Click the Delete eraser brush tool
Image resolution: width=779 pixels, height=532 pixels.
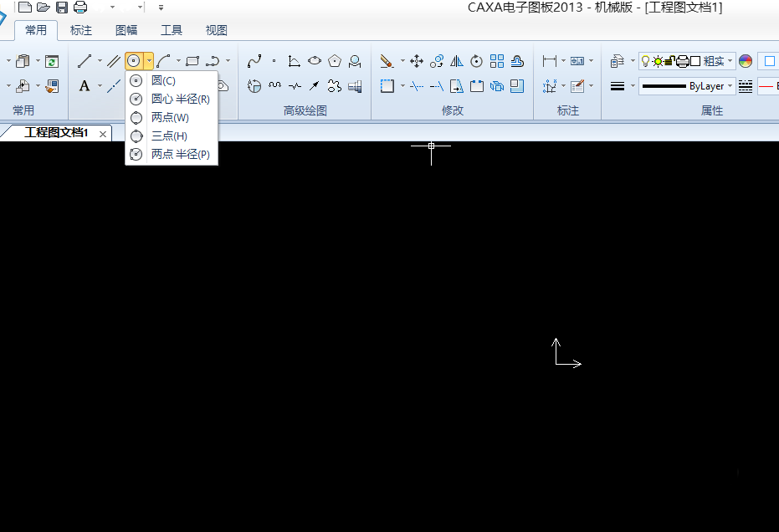(x=387, y=61)
